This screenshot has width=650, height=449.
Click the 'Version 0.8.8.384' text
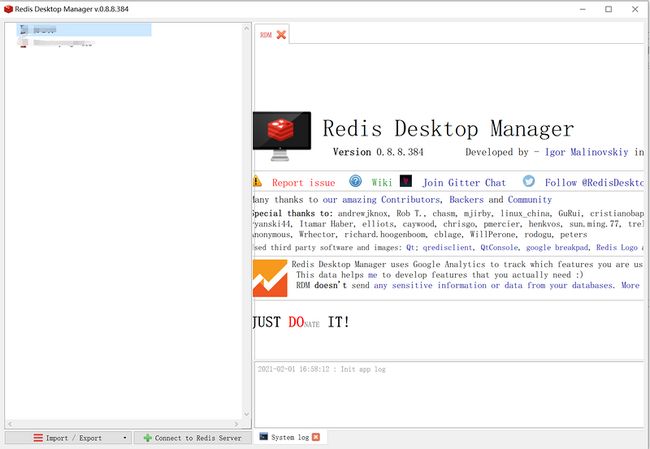tap(378, 152)
